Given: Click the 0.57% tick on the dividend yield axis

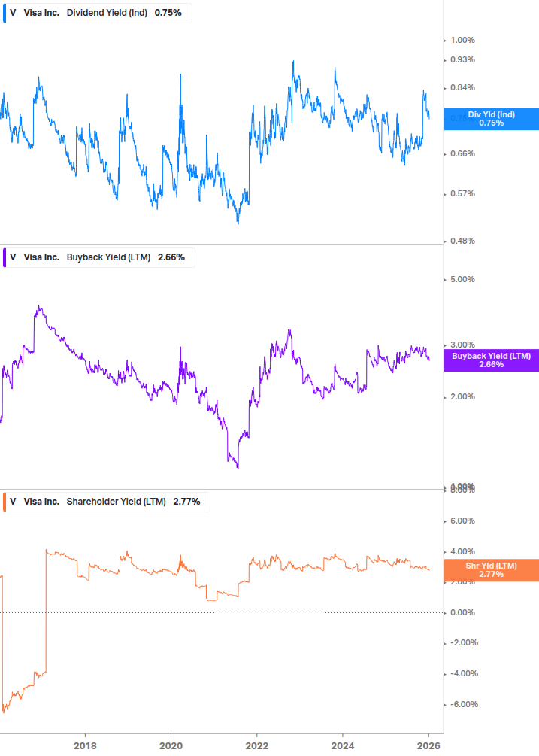Looking at the screenshot, I should tap(462, 194).
